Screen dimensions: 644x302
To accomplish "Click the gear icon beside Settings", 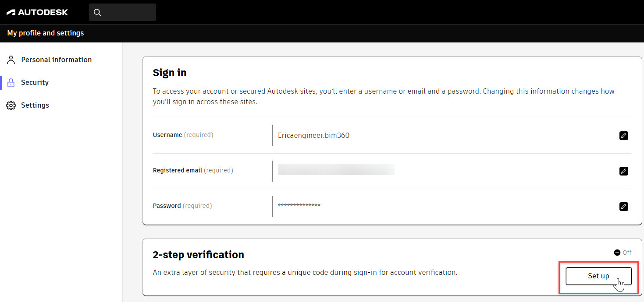I will tap(11, 105).
